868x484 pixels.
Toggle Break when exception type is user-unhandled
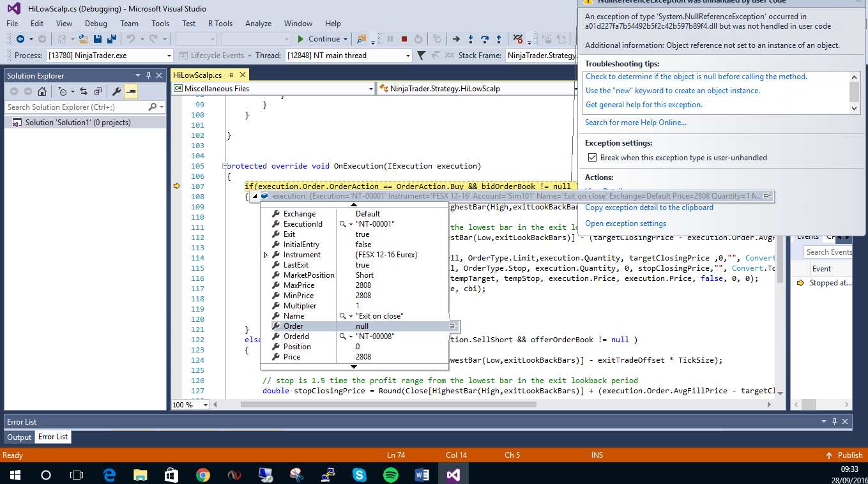[591, 158]
